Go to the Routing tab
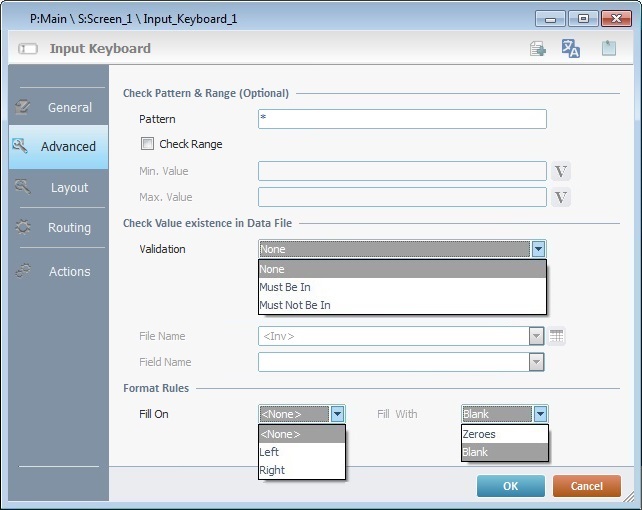 (x=58, y=228)
